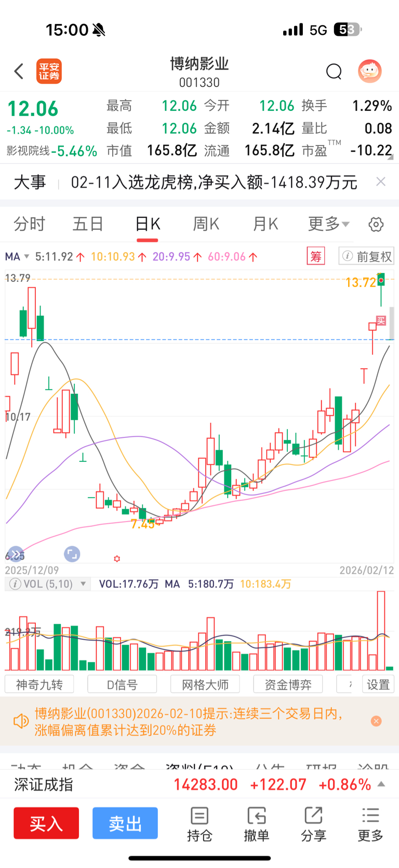
Task: Select the 日K tab
Action: tap(148, 224)
